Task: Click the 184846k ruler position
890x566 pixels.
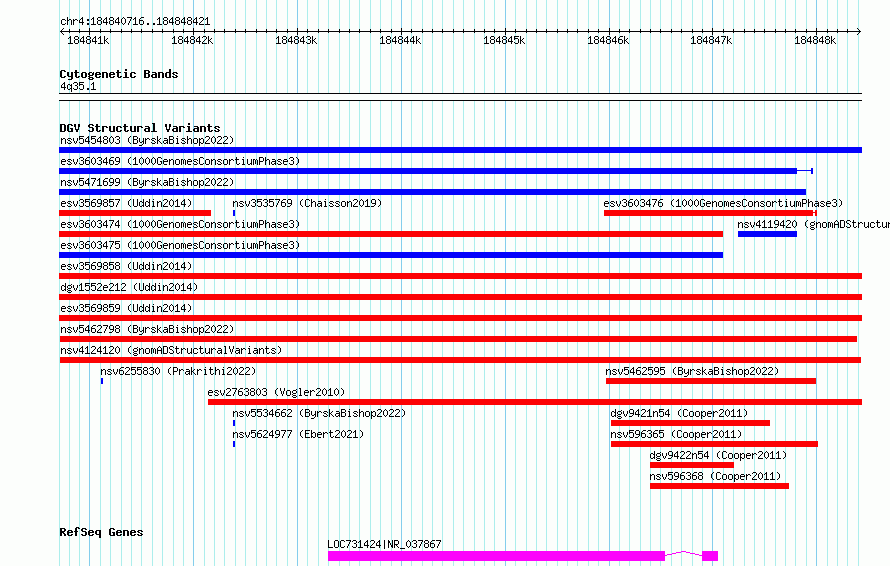Action: 608,40
